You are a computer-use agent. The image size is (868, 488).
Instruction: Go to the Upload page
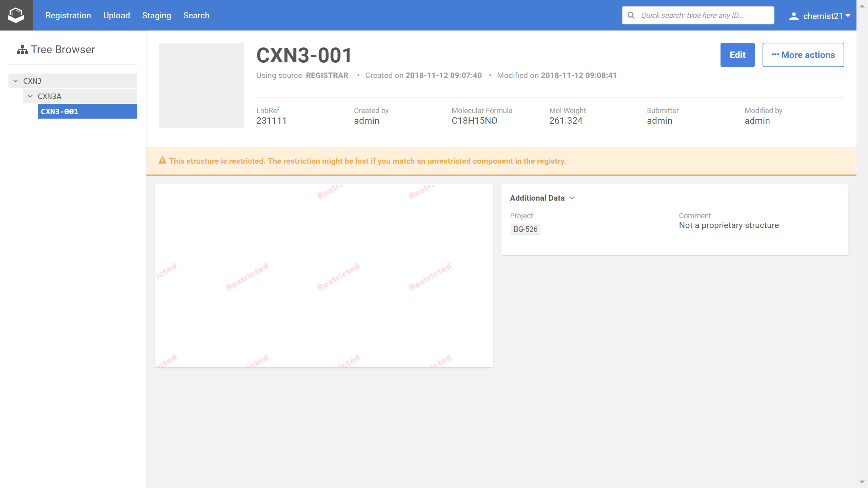click(x=117, y=16)
